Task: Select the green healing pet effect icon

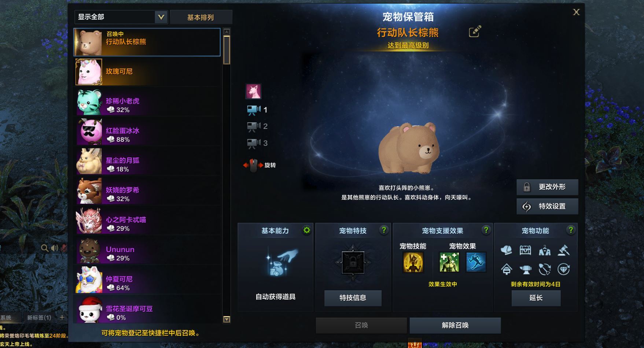Action: coord(449,262)
